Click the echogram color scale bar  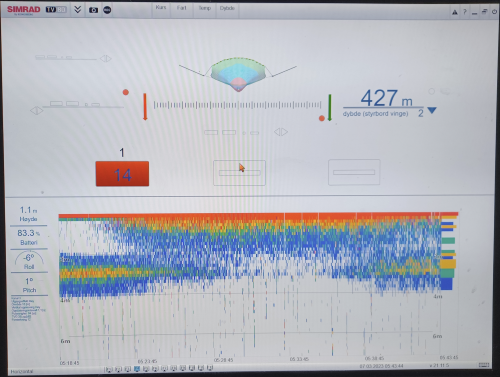tap(449, 252)
